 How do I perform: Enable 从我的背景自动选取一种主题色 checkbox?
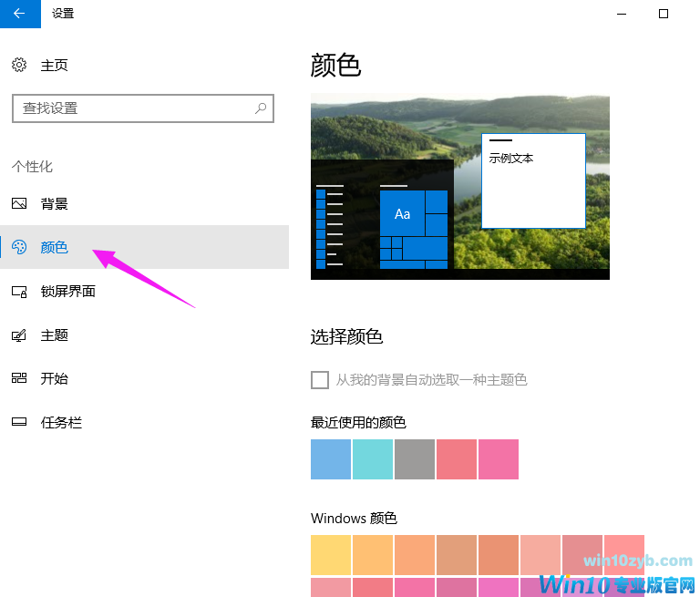pyautogui.click(x=320, y=380)
